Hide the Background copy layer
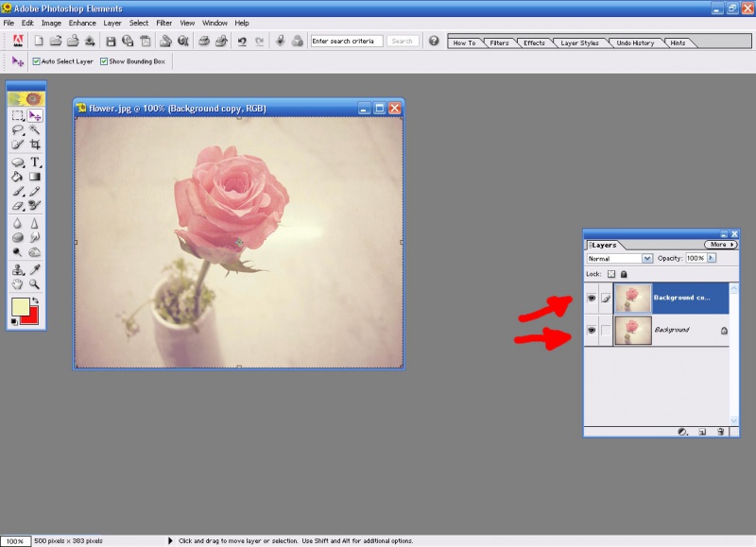This screenshot has width=756, height=547. [x=592, y=299]
